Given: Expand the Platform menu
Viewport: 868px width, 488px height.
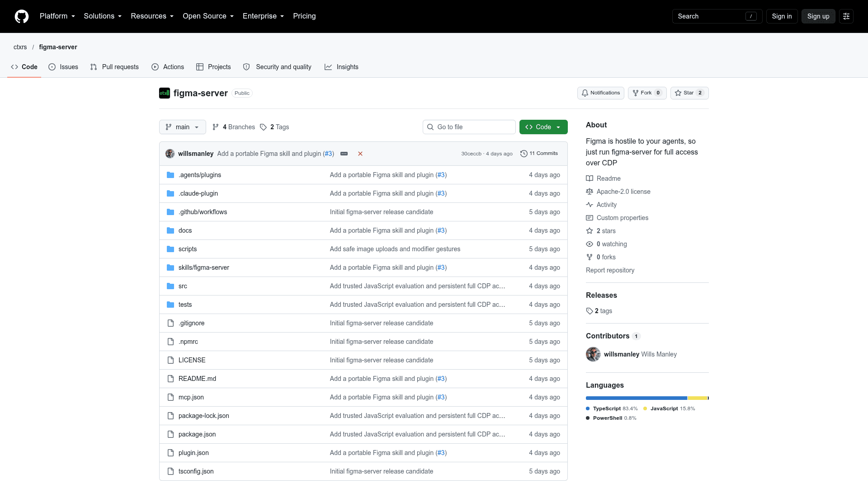Looking at the screenshot, I should (x=57, y=16).
